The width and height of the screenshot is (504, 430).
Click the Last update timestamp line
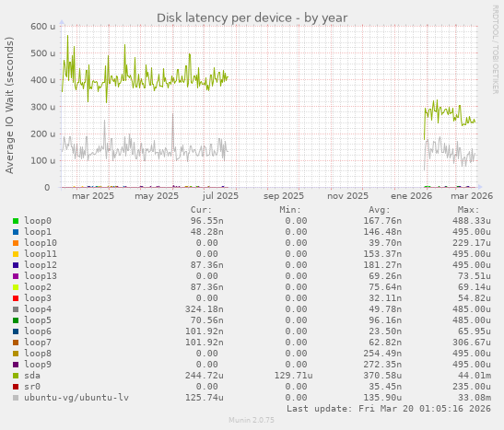click(389, 409)
